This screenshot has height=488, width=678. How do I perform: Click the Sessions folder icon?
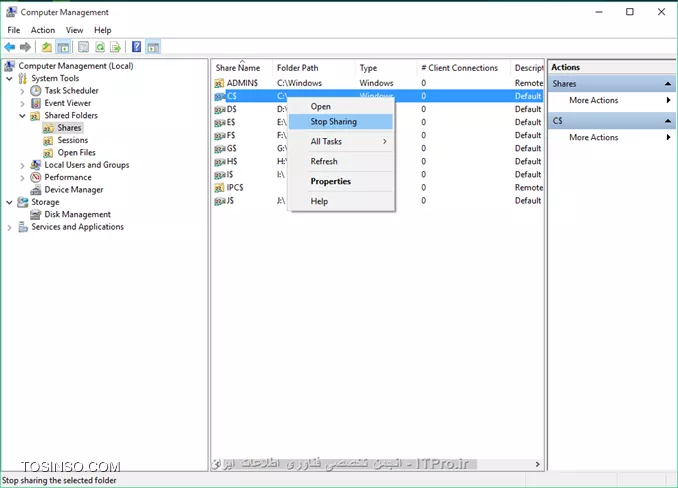pos(48,140)
